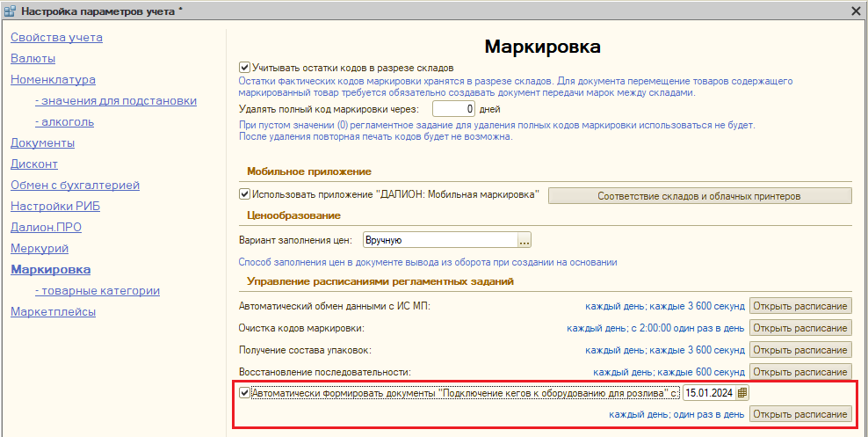Click the window icon in the title bar
The width and height of the screenshot is (868, 437).
pos(10,11)
